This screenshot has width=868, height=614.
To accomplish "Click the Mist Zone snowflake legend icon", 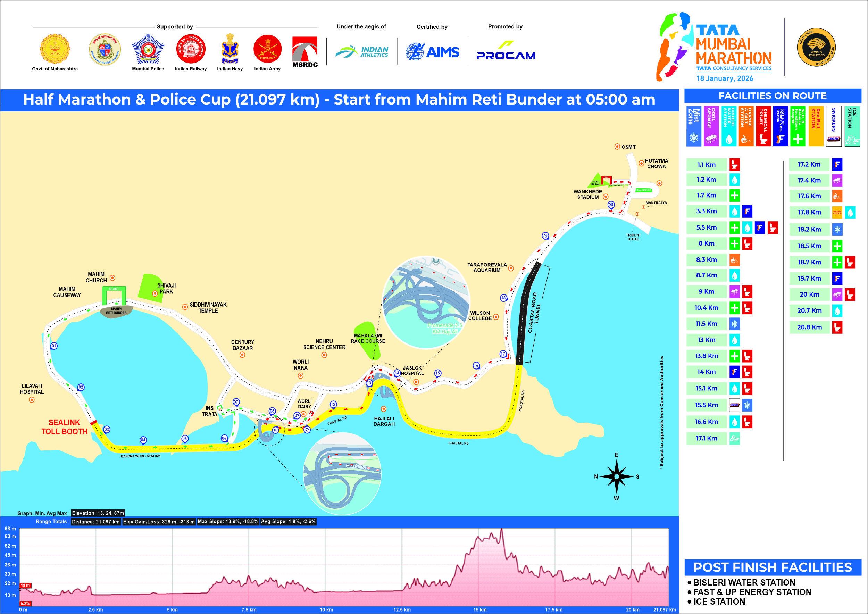I will pos(694,137).
